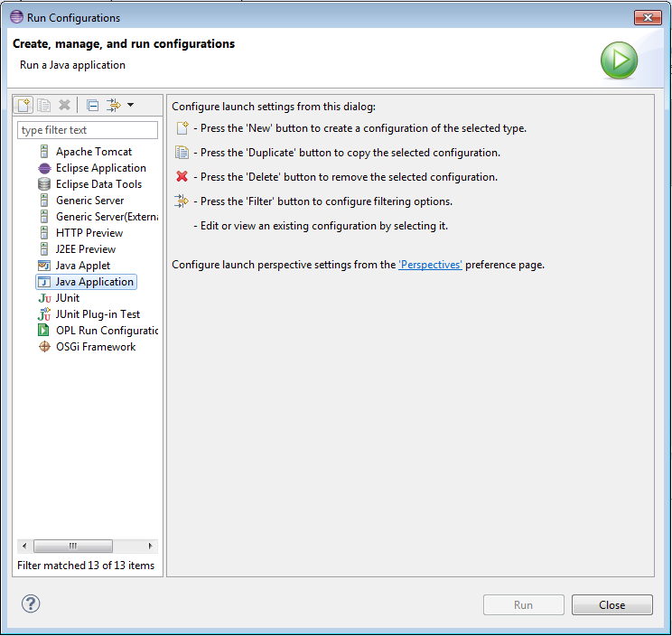Click the New launch configuration icon
Screen dimensions: 672x636
tap(24, 105)
